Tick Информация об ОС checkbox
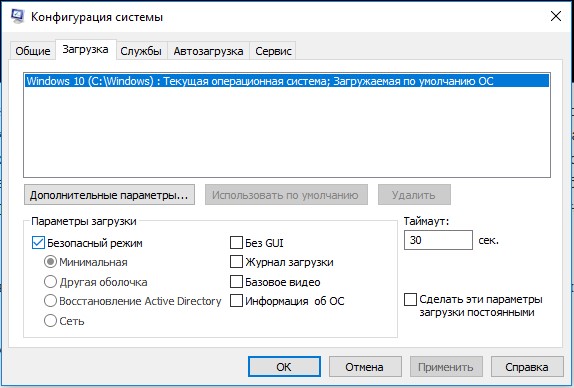Viewport: 574px width, 388px height. click(x=236, y=301)
